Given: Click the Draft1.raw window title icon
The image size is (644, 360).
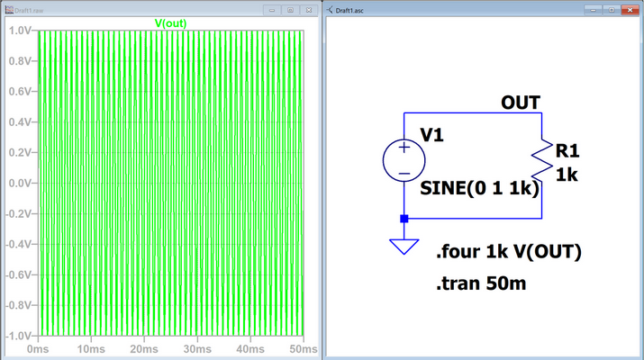Looking at the screenshot, I should click(x=8, y=9).
